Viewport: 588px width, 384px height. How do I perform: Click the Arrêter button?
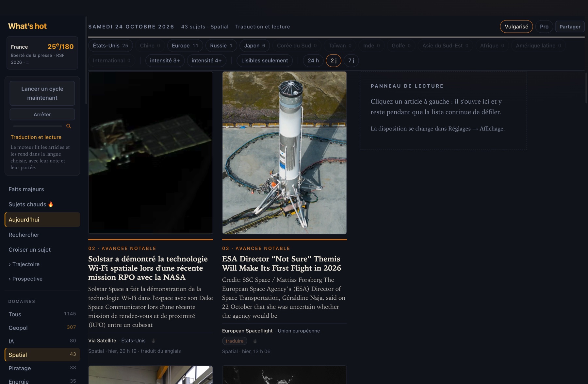pos(42,114)
